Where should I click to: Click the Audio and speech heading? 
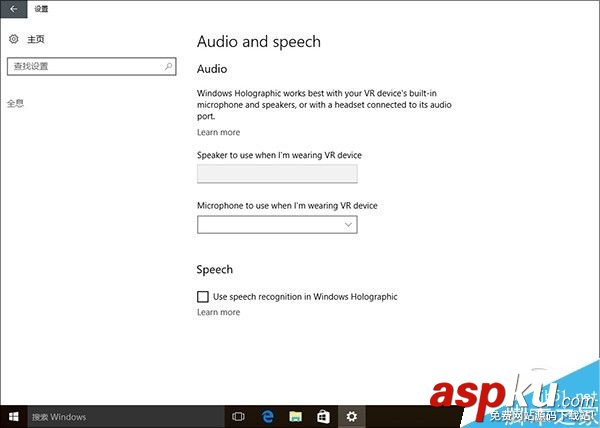click(x=259, y=42)
